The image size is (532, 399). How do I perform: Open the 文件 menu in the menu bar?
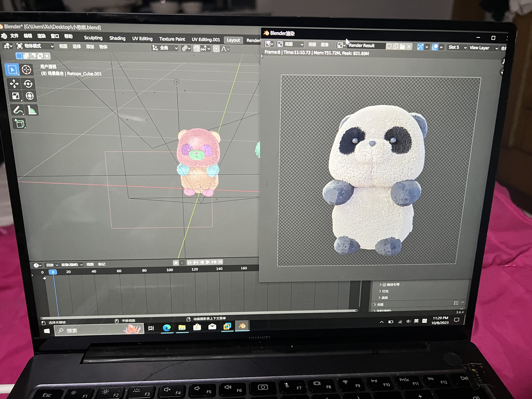pos(14,36)
